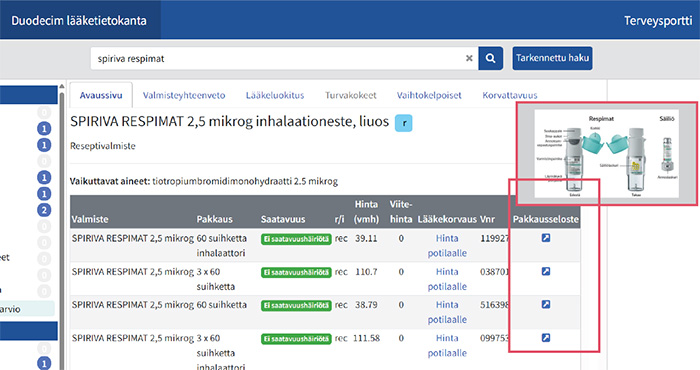
Task: Click availability badge in the 39.11 price row
Action: (296, 239)
